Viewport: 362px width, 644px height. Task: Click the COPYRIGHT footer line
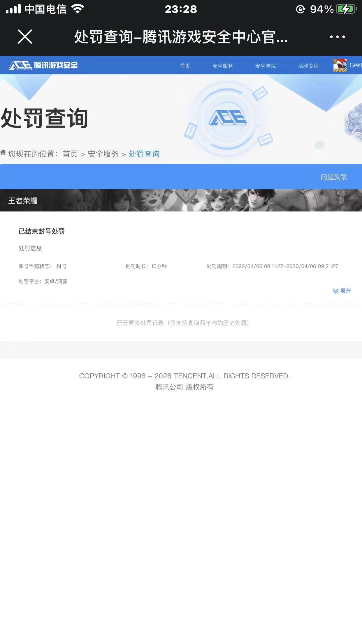pyautogui.click(x=184, y=376)
